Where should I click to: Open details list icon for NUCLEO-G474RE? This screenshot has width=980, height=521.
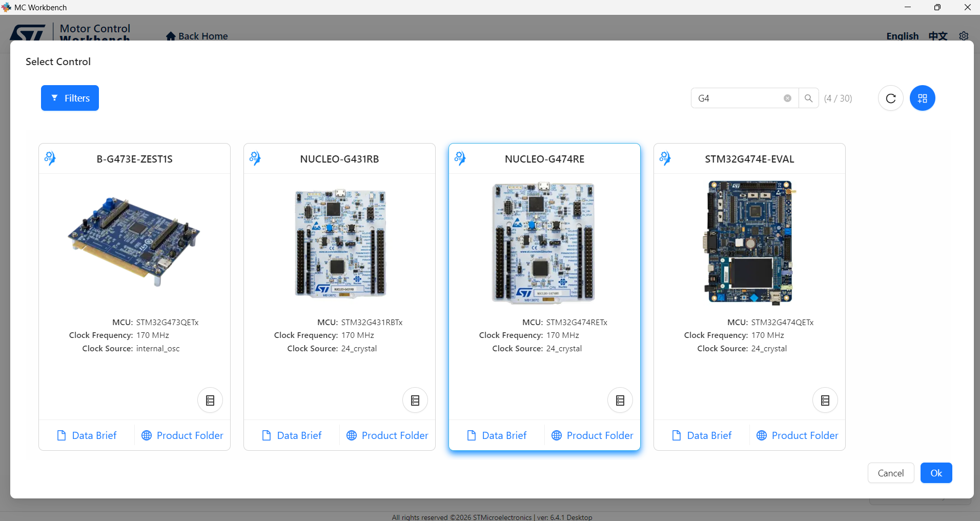(x=620, y=400)
